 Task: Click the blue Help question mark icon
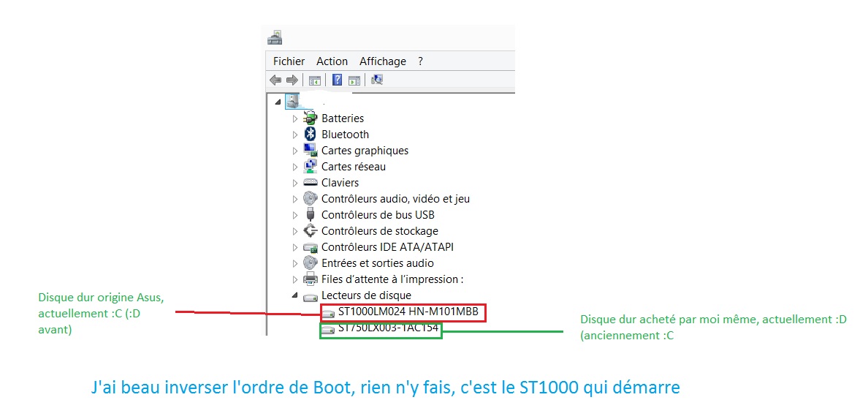click(337, 80)
